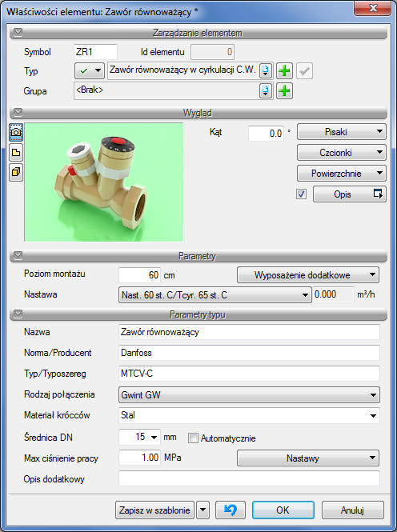This screenshot has height=532, width=397.
Task: Click the grayed checkmark button beside Typ
Action: pos(304,71)
